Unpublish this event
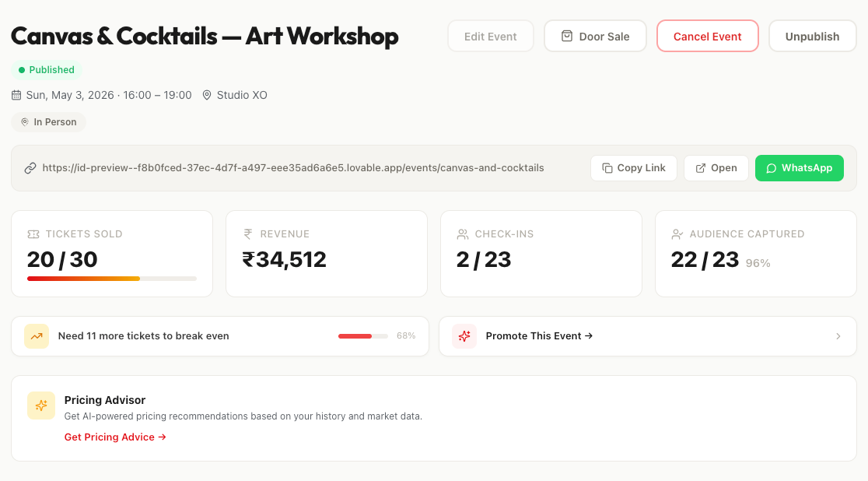 coord(812,36)
